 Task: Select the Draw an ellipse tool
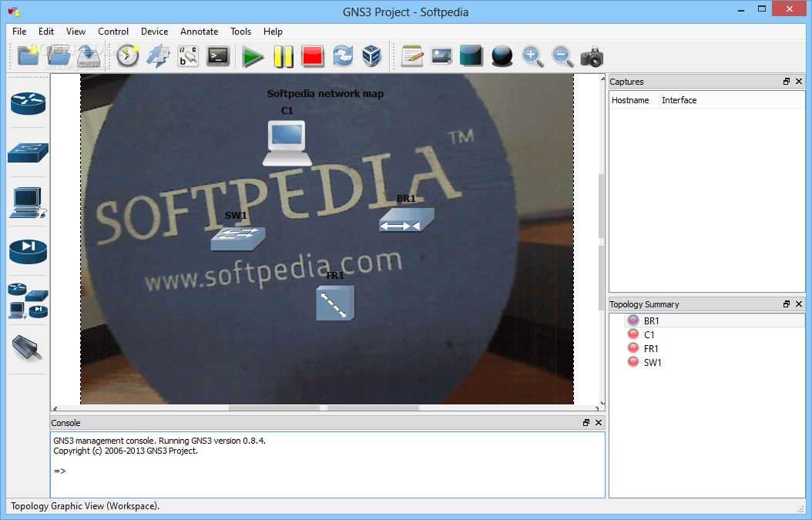coord(502,56)
